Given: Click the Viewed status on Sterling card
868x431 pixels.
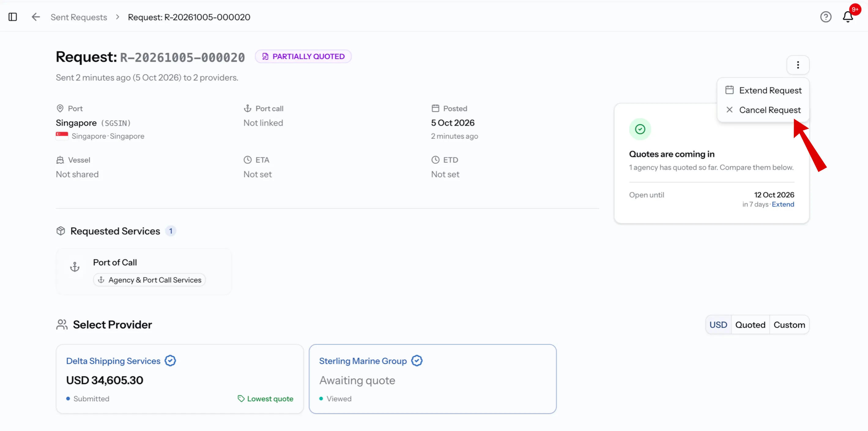Looking at the screenshot, I should pos(335,399).
